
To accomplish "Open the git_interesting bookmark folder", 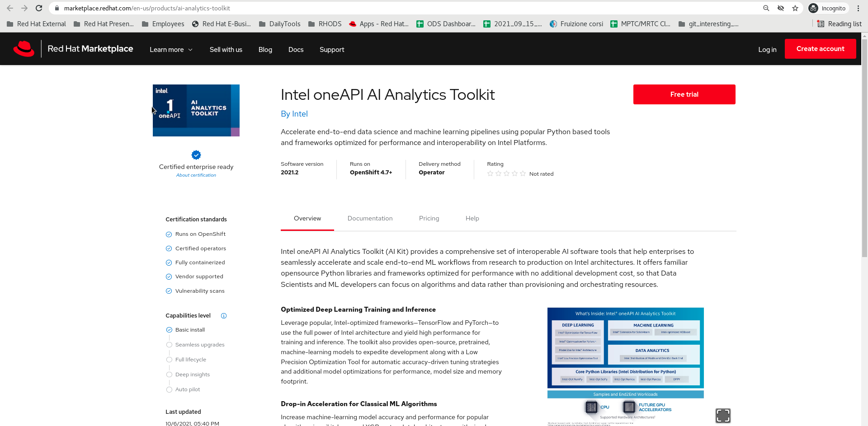I will click(x=708, y=24).
